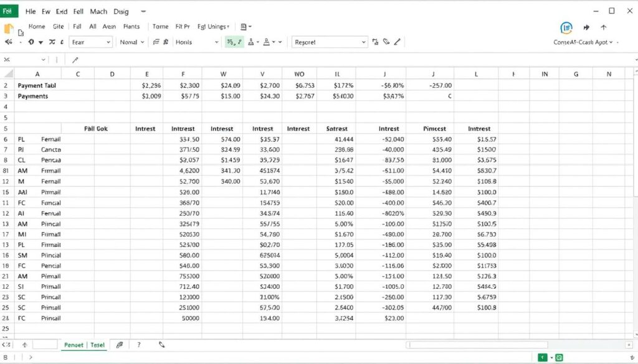Open the Fear font dropdown
The height and width of the screenshot is (364, 638).
pos(91,42)
